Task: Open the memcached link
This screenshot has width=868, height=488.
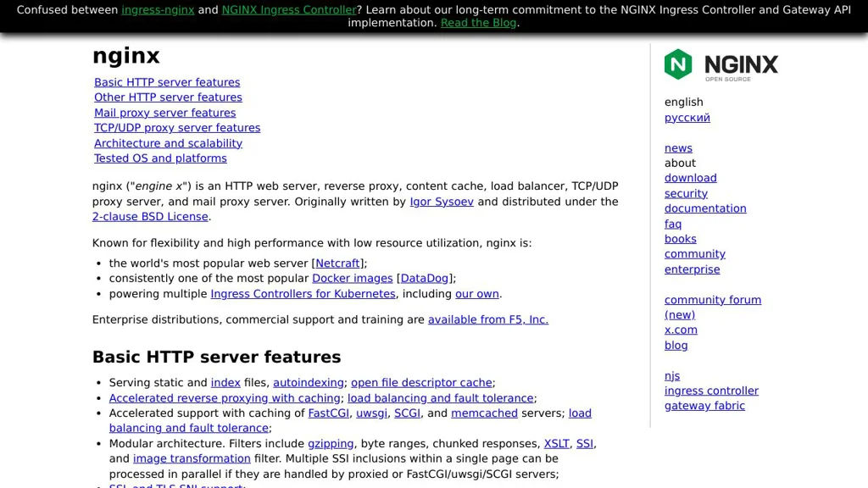Action: click(x=484, y=413)
